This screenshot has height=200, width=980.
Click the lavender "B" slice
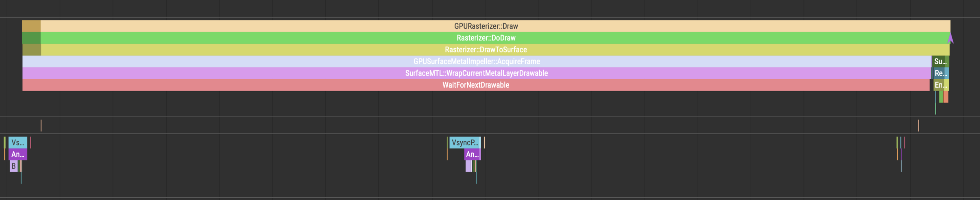point(13,166)
